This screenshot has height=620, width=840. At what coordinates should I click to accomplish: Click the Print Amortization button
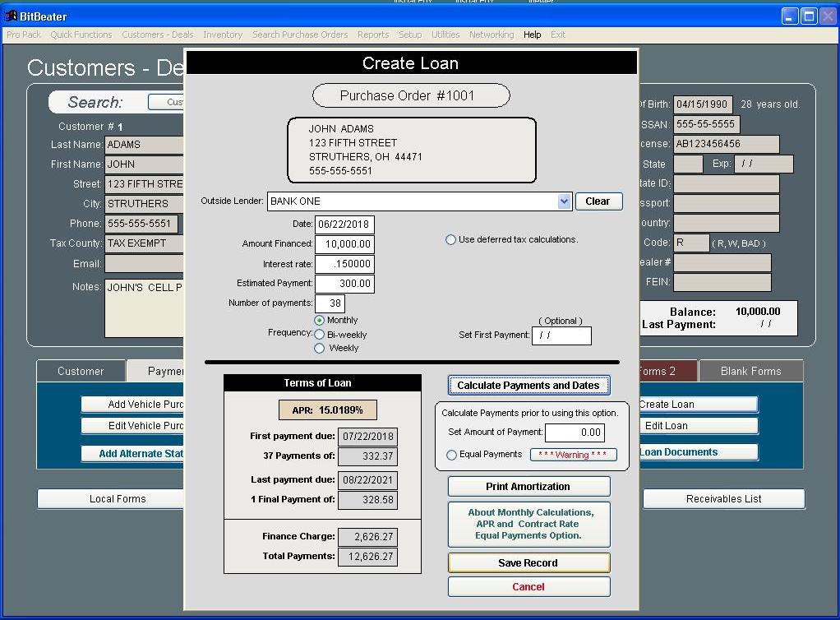528,486
